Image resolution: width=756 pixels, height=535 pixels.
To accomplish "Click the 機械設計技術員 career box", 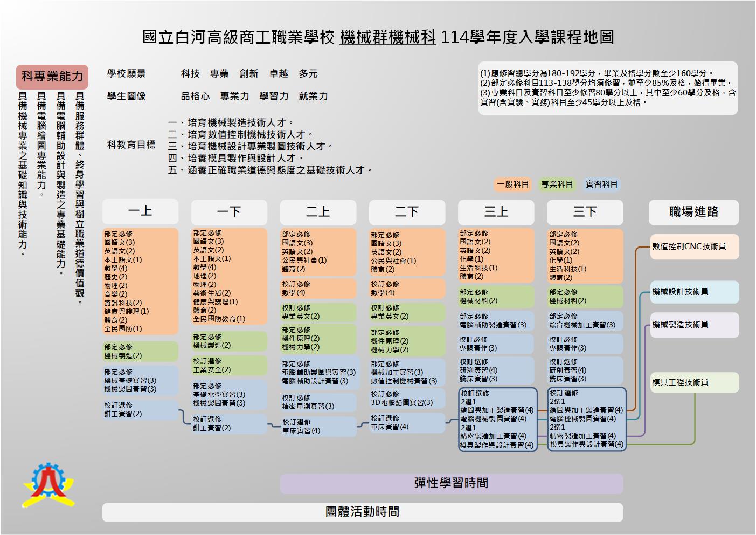I will (695, 292).
